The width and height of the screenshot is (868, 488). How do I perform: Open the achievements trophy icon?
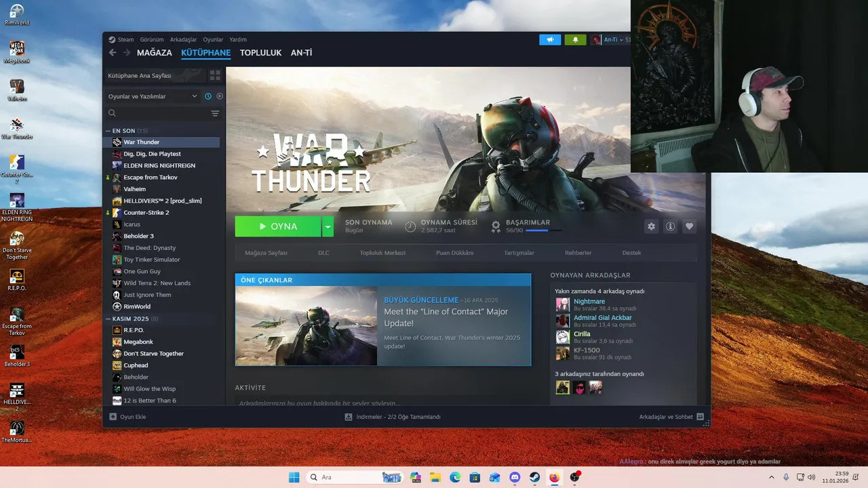pos(496,226)
